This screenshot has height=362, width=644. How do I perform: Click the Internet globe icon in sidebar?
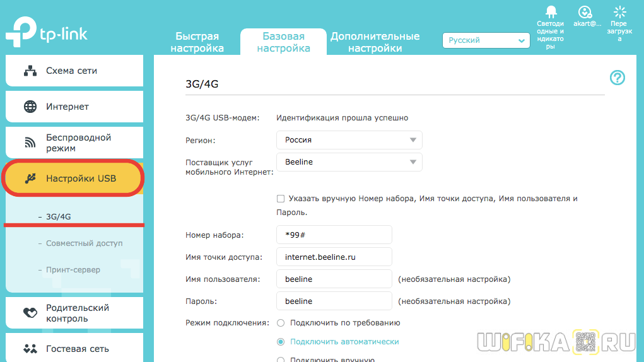(x=30, y=107)
